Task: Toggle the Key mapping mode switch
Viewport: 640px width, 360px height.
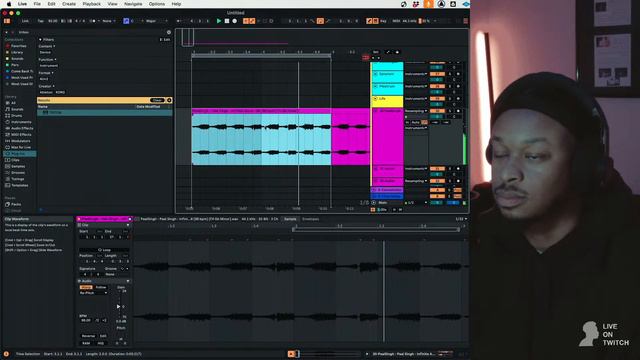Action: pos(383,21)
